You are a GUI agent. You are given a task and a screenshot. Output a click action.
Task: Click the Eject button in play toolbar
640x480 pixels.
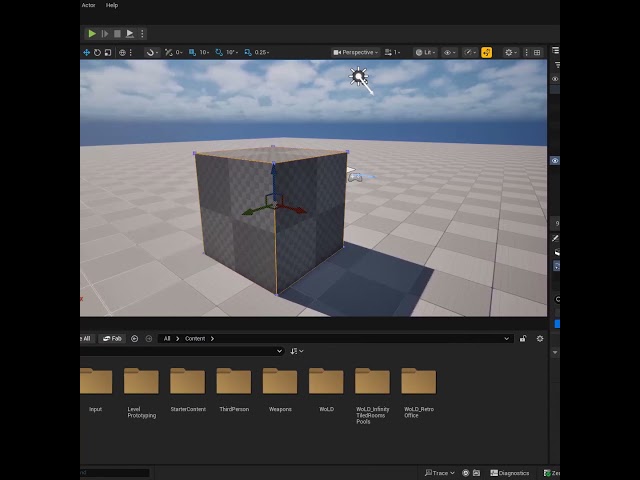point(130,33)
